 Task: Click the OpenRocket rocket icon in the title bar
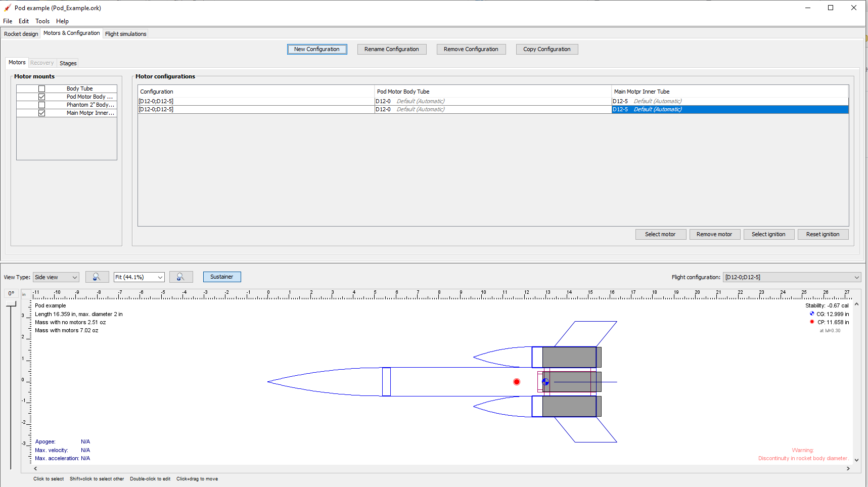point(6,8)
